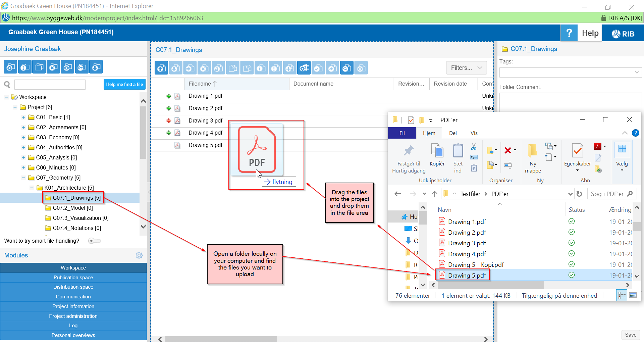Expand the C01_Basic folder in the tree
This screenshot has height=342, width=644.
(x=23, y=117)
